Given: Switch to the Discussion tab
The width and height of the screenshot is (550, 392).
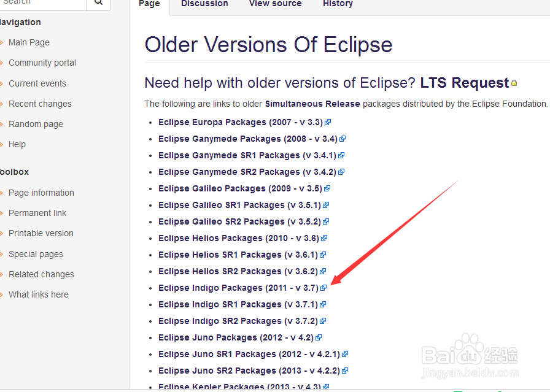Looking at the screenshot, I should point(204,4).
